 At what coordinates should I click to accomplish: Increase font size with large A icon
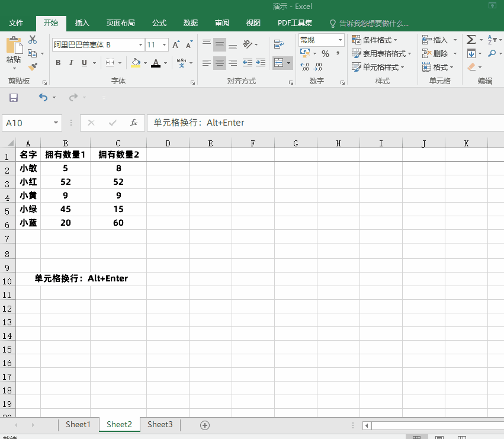pos(176,44)
